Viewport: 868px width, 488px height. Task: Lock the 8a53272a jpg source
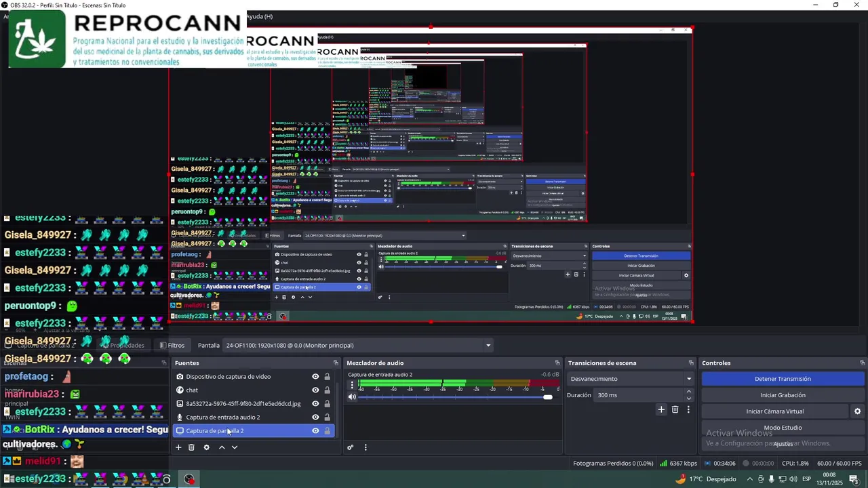point(327,403)
